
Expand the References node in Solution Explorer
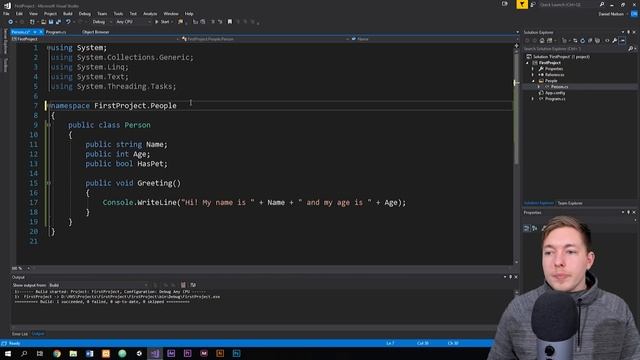pyautogui.click(x=533, y=75)
